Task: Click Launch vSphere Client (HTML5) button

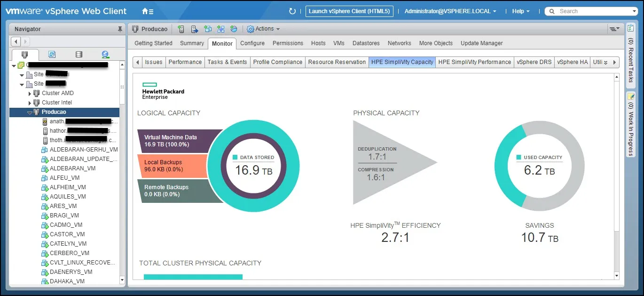Action: point(349,11)
